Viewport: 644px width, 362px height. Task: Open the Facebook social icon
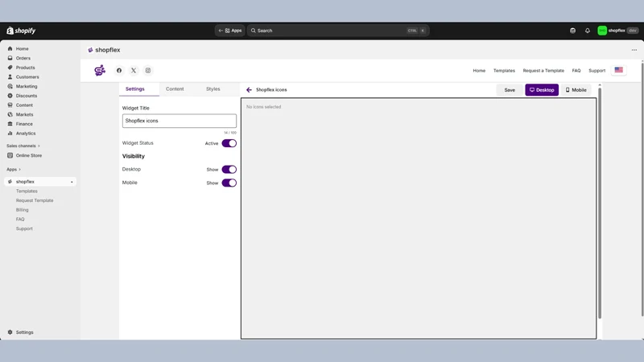pos(119,71)
